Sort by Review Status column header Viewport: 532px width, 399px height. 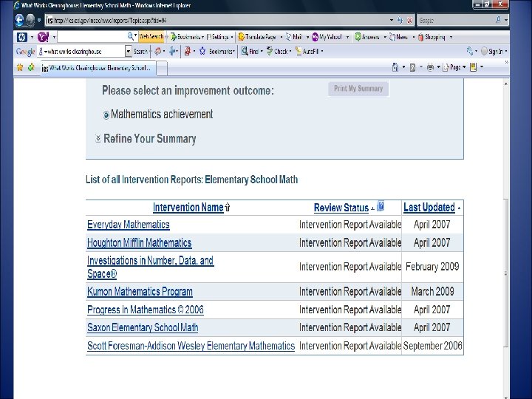pos(341,208)
